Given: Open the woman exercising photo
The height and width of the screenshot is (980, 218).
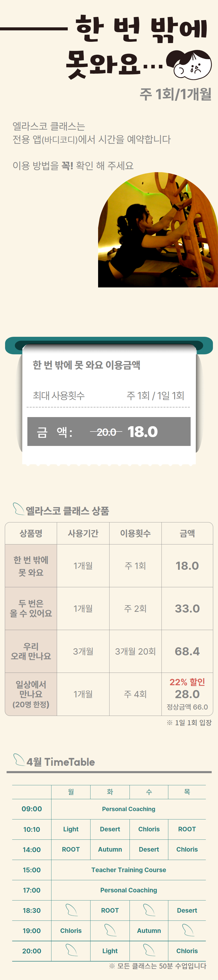Looking at the screenshot, I should click(158, 230).
